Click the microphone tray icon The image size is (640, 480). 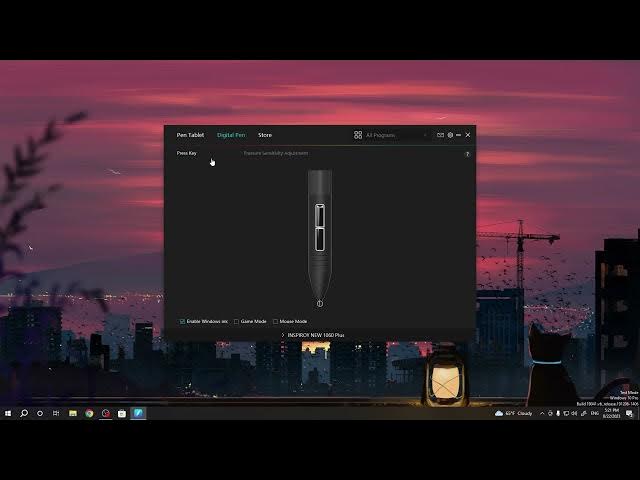[558, 413]
